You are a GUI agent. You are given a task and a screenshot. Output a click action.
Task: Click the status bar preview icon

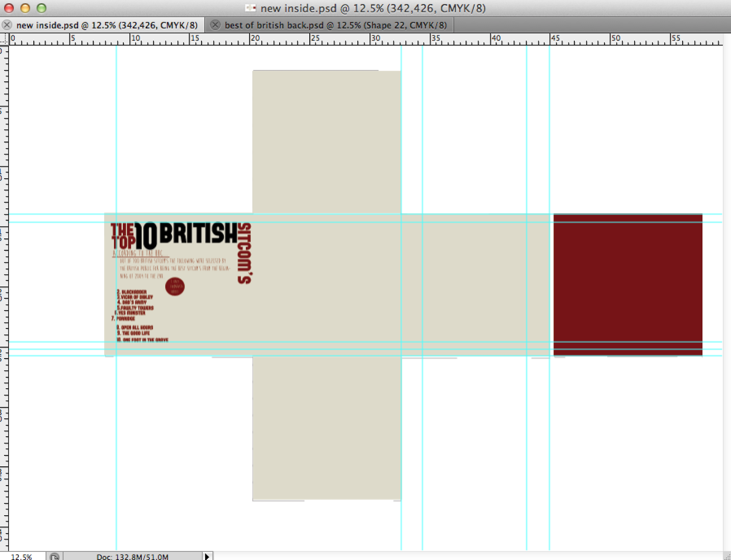[x=54, y=556]
